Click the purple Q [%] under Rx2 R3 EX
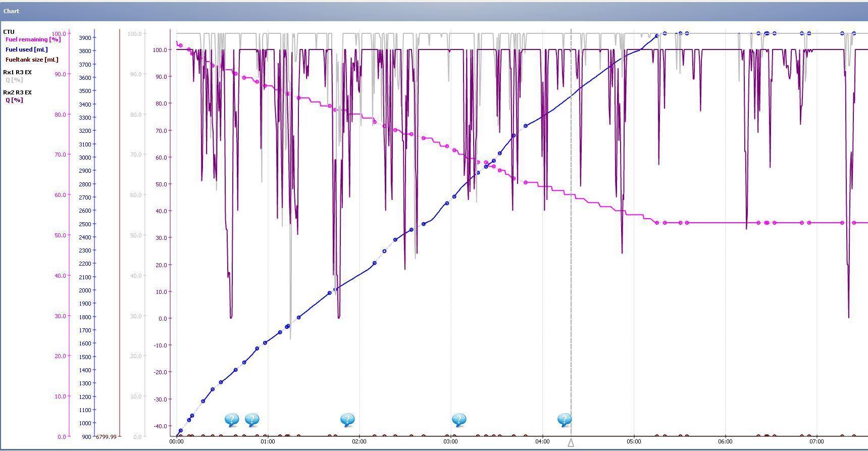 pyautogui.click(x=14, y=100)
